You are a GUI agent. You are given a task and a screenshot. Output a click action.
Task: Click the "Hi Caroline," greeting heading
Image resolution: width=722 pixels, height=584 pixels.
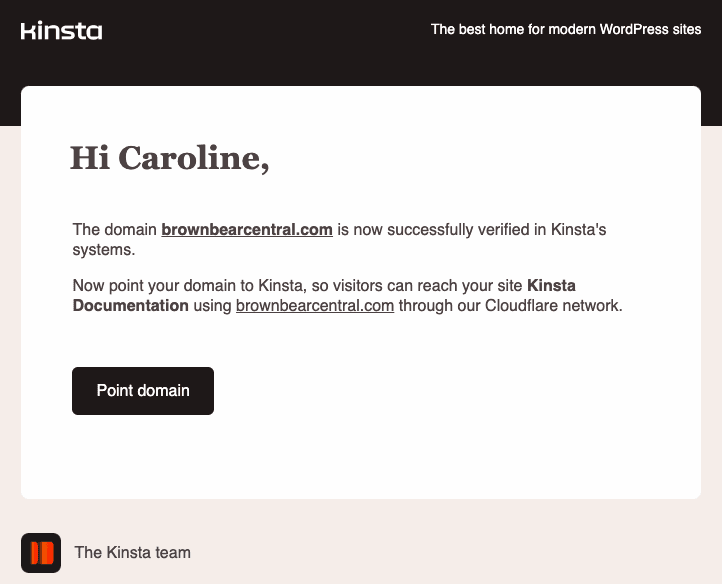coord(169,158)
